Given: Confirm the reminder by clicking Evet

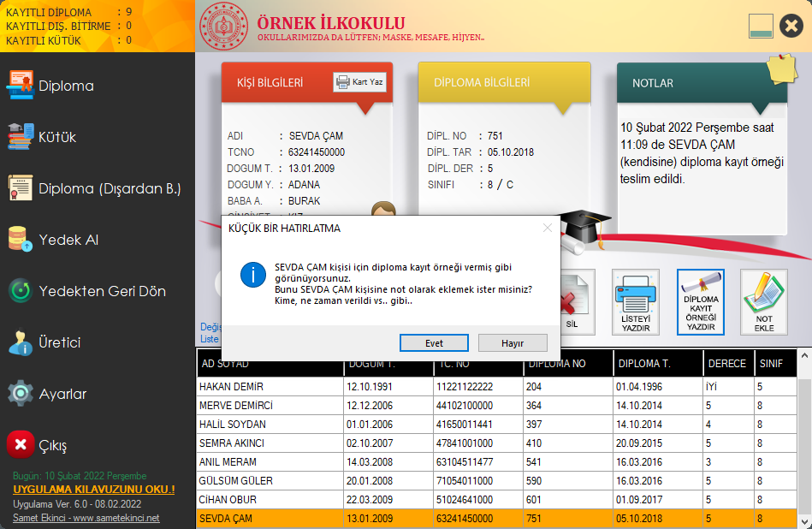Looking at the screenshot, I should pyautogui.click(x=434, y=342).
